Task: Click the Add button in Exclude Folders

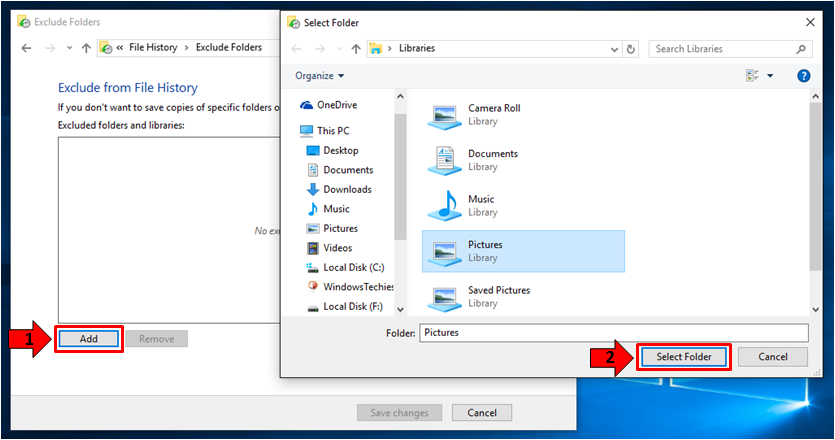Action: pos(88,339)
